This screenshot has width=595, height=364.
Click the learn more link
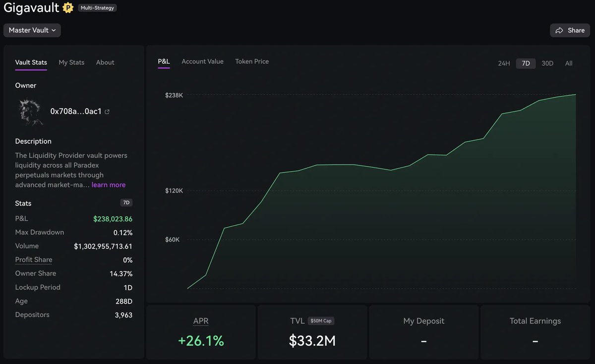pyautogui.click(x=109, y=185)
